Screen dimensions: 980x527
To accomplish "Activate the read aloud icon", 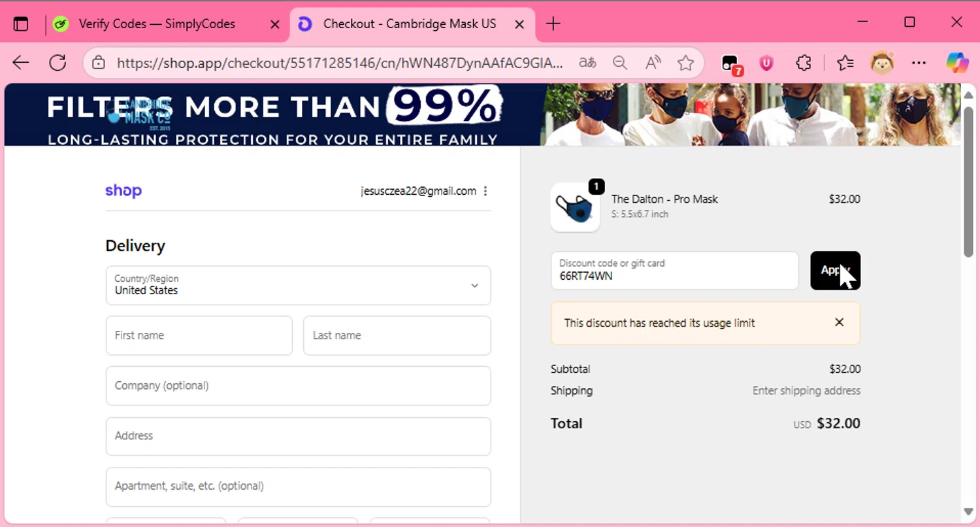I will [x=653, y=63].
